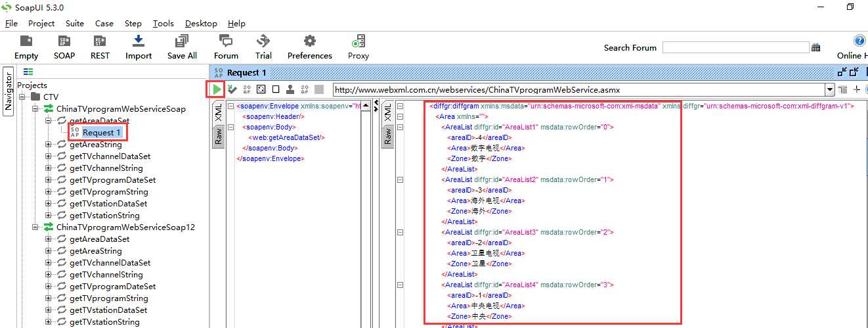Collapse the CTV project node
The image size is (868, 328).
tap(22, 97)
